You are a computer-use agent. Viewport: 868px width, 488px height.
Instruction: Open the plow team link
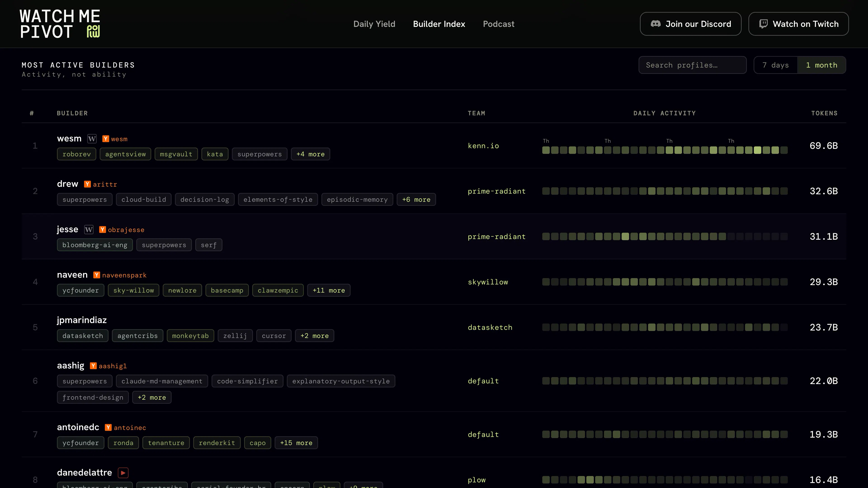click(476, 480)
